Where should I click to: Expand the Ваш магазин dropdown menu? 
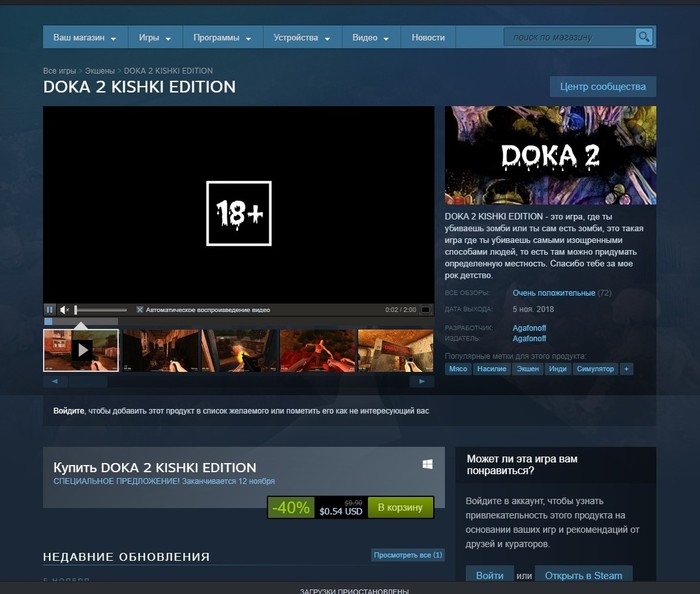(84, 37)
